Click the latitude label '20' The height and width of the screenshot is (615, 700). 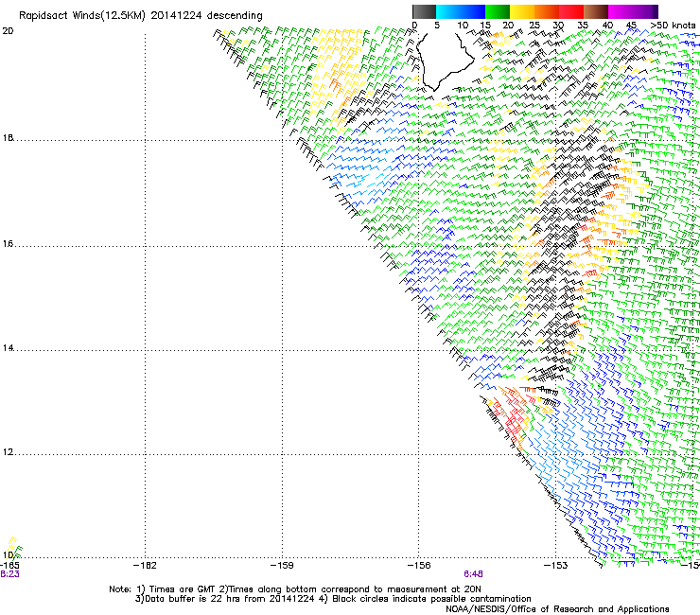click(8, 31)
